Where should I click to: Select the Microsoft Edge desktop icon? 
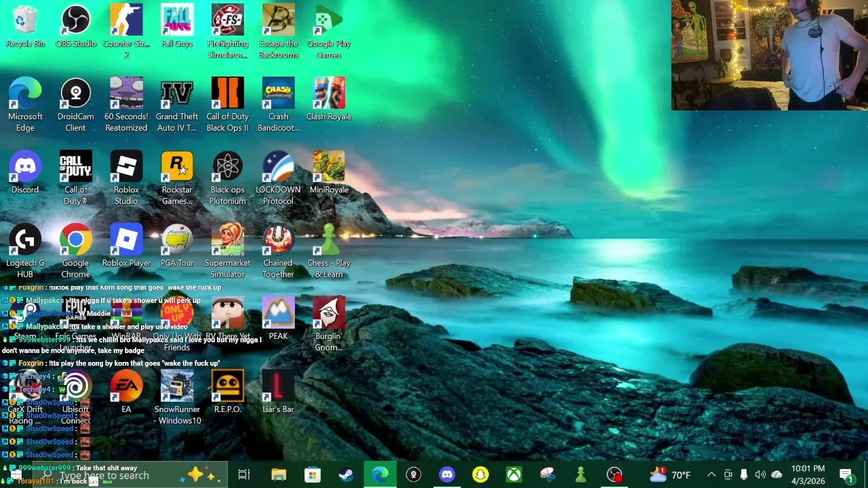coord(25,105)
